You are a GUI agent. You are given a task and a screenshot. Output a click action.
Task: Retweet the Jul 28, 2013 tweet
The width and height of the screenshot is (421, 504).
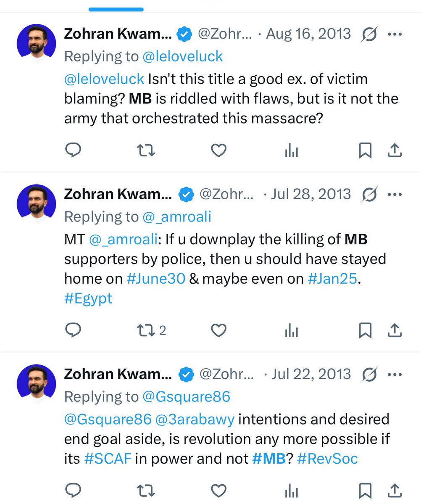[147, 330]
